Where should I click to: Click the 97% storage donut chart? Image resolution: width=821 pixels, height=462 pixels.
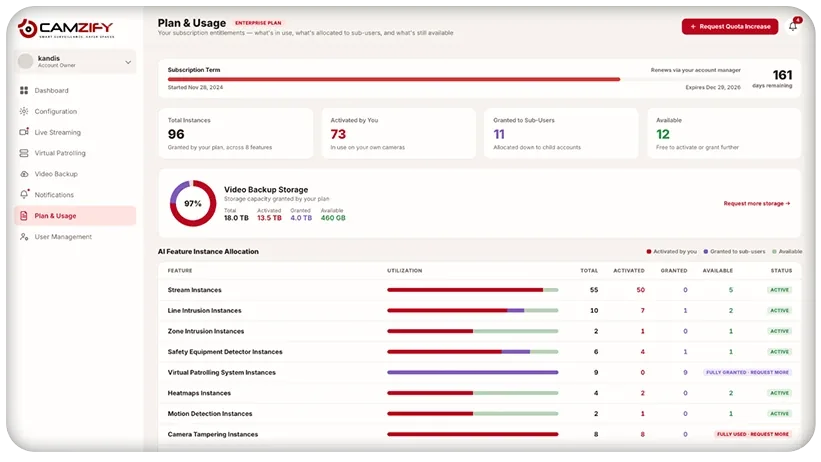pos(193,203)
